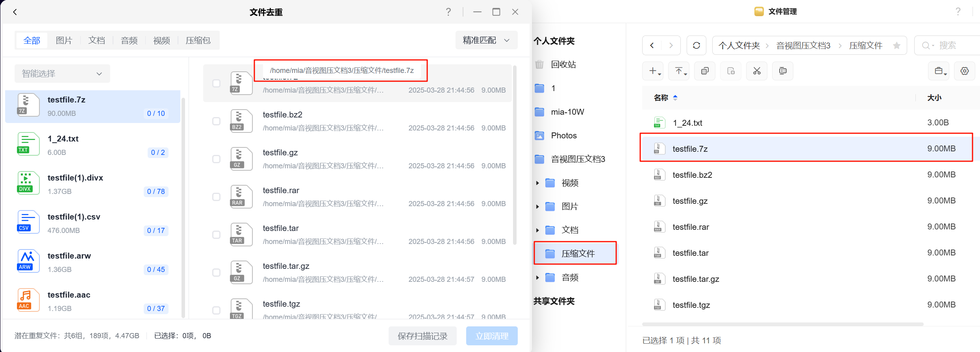
Task: Check the box for testfile.bz2
Action: (x=216, y=121)
